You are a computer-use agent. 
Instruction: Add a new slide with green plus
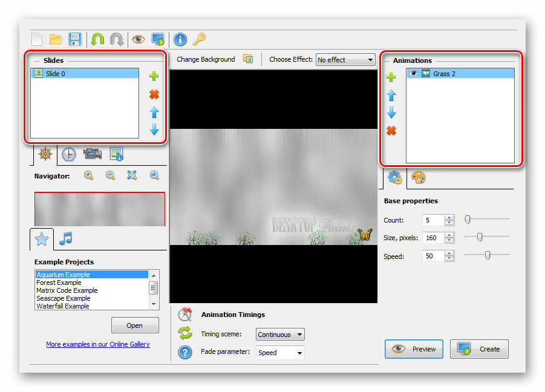click(x=154, y=76)
